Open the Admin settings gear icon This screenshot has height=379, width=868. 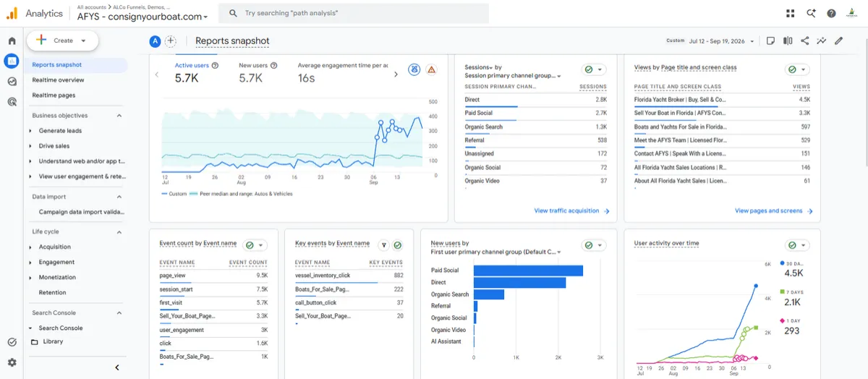(12, 362)
